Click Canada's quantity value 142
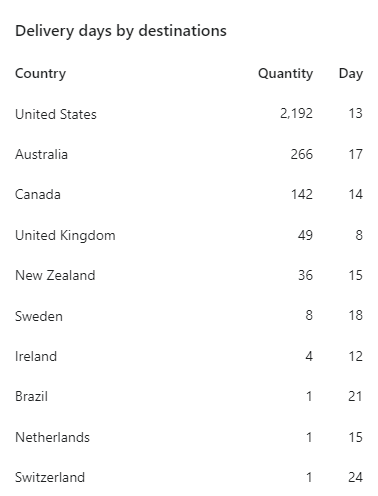Screen dimensions: 378x496 coord(302,195)
